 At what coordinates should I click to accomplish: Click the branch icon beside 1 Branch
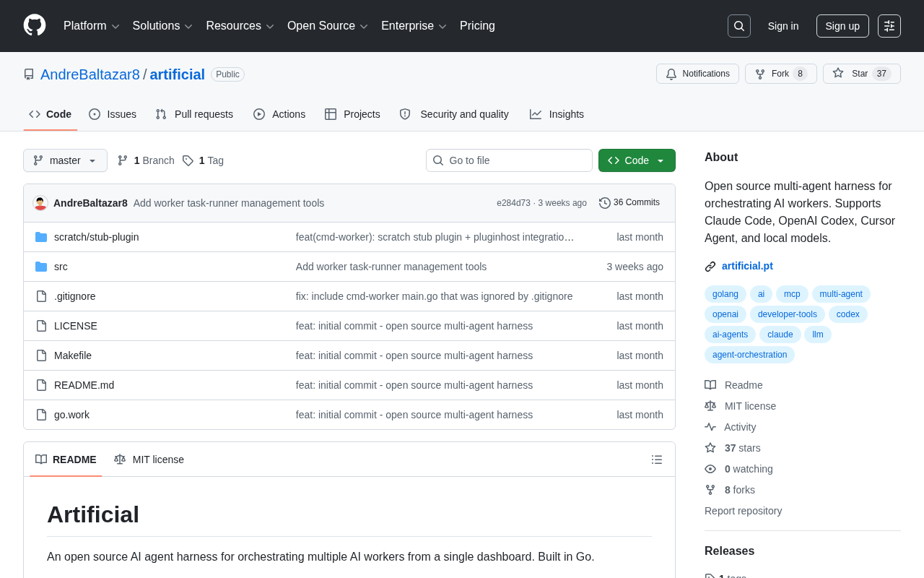123,160
